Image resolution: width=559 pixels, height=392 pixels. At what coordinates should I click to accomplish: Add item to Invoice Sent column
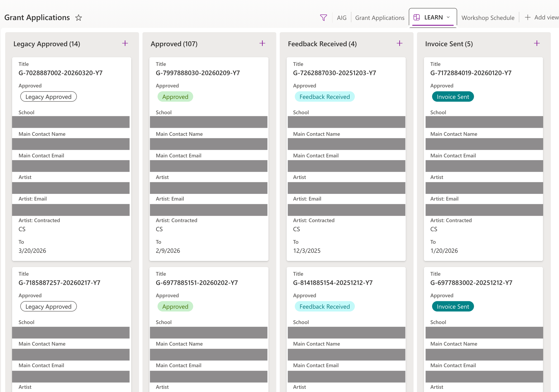click(x=537, y=43)
